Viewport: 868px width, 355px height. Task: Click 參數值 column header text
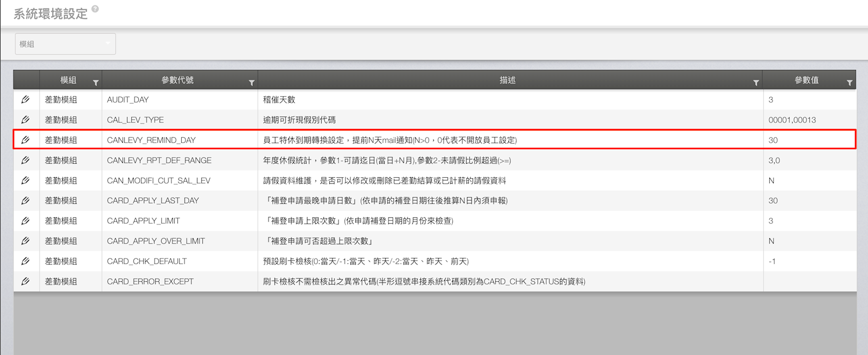(x=806, y=80)
